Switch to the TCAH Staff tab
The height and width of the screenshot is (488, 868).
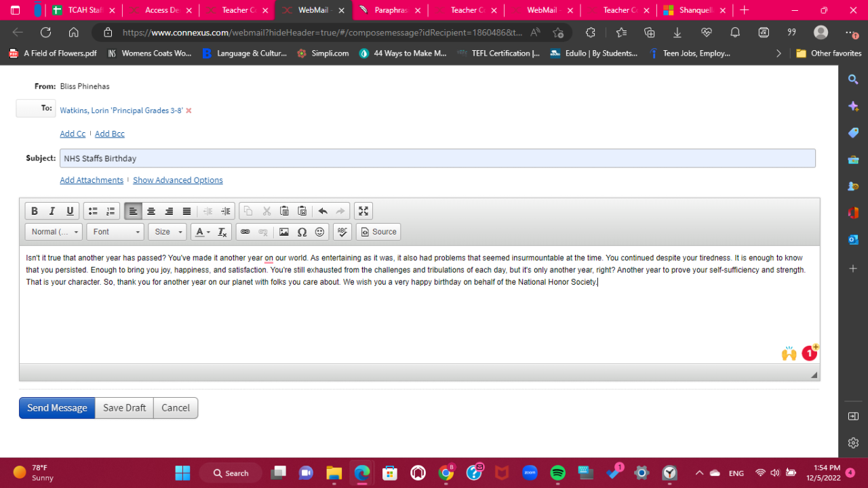[85, 10]
